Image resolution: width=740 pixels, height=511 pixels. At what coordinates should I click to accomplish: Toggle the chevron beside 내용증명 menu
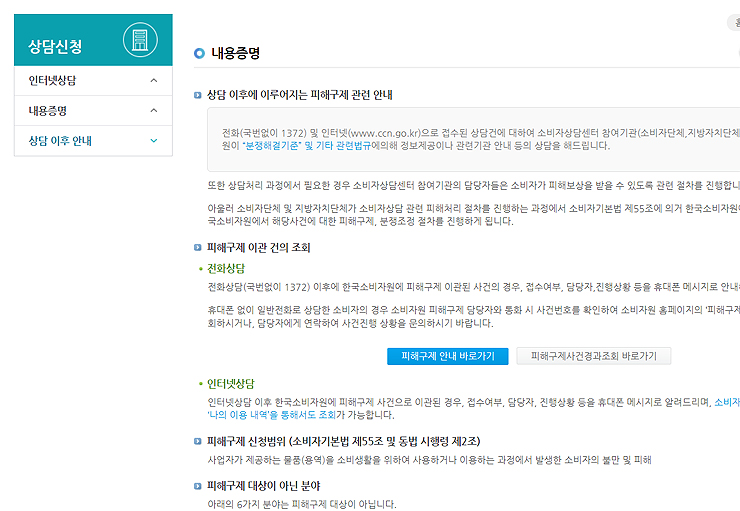click(154, 110)
